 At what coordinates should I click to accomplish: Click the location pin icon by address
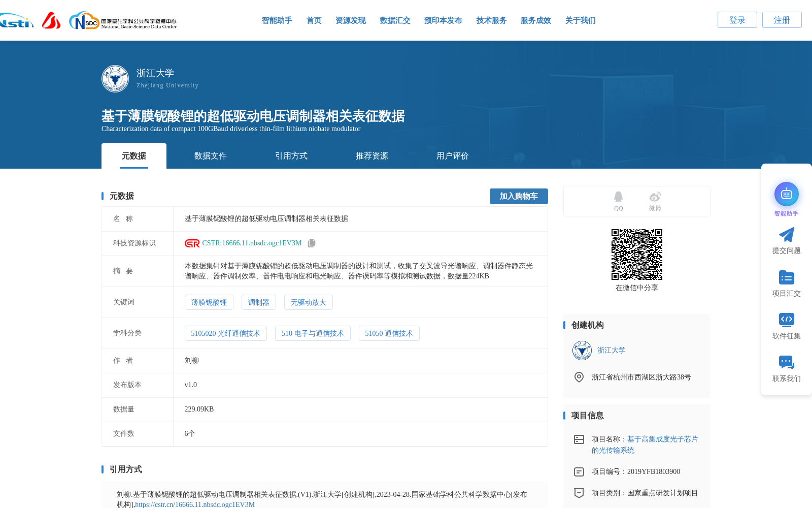tap(579, 377)
